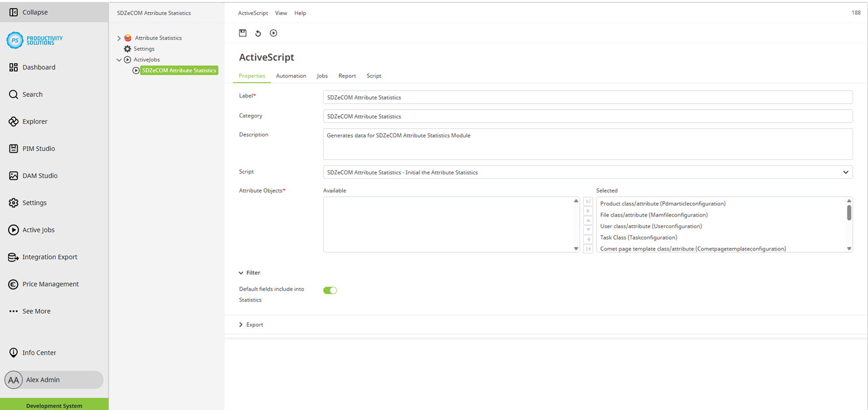Toggle Default fields include into Statistics
Screen dimensions: 868x410
[330, 291]
